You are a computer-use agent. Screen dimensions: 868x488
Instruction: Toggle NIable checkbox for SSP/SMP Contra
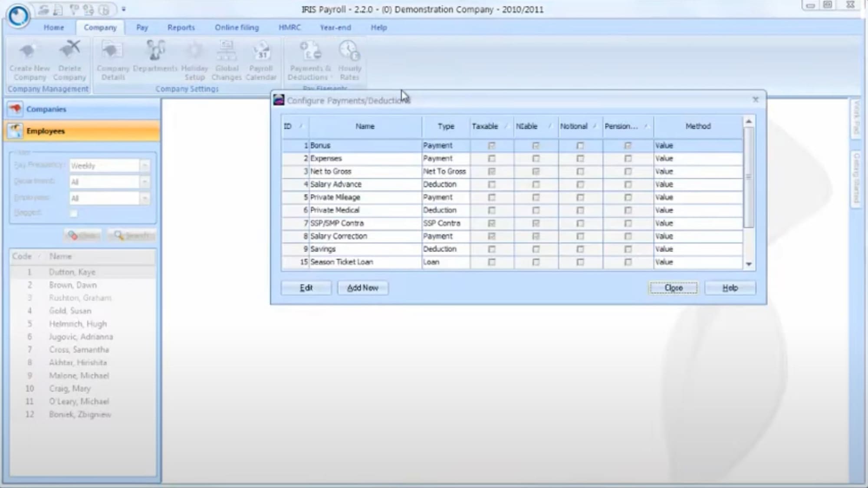coord(536,223)
